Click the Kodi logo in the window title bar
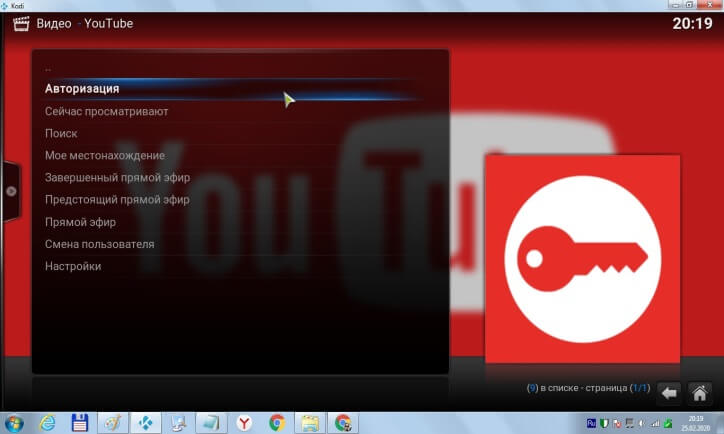Viewport: 724px width, 434px height. 4,6
